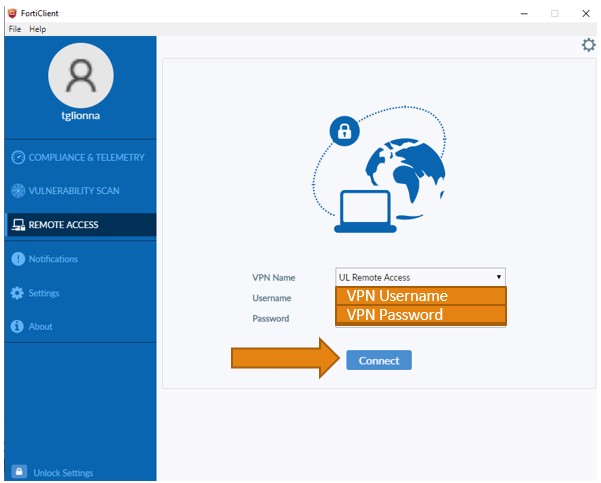Screen dimensions: 601x483
Task: Open the Notifications section
Action: (x=80, y=259)
